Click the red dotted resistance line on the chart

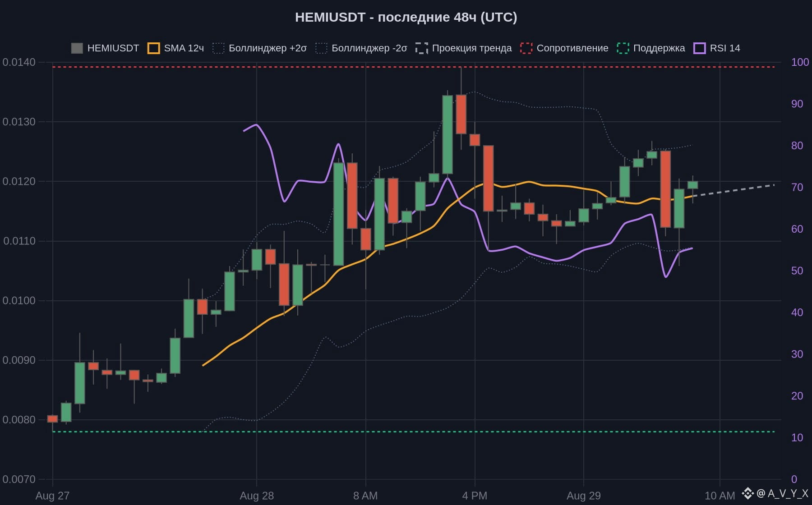[x=414, y=67]
